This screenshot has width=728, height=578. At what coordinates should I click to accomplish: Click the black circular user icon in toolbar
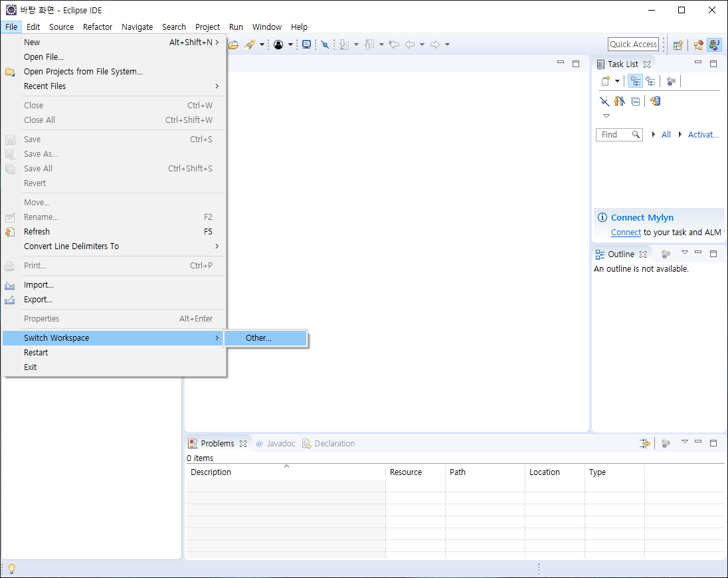[x=278, y=45]
